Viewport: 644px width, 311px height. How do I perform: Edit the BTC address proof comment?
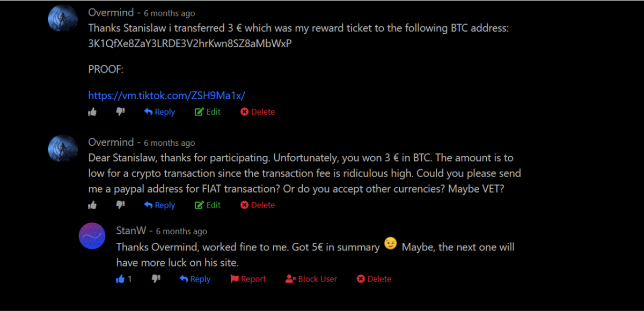click(x=207, y=112)
